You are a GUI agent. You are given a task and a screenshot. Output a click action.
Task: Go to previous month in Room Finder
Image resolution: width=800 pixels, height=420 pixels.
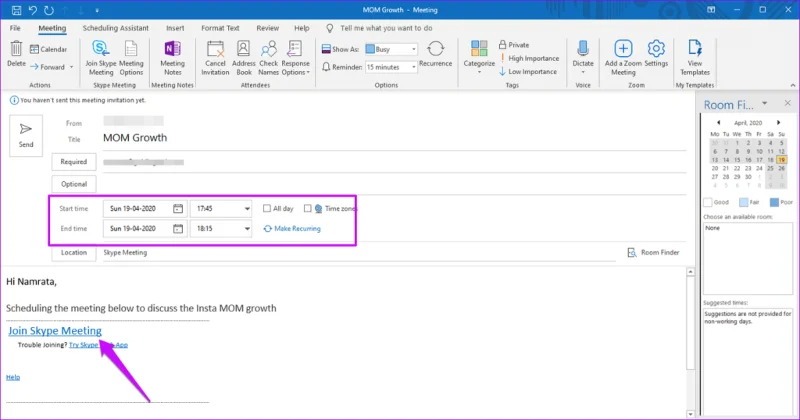(x=718, y=122)
